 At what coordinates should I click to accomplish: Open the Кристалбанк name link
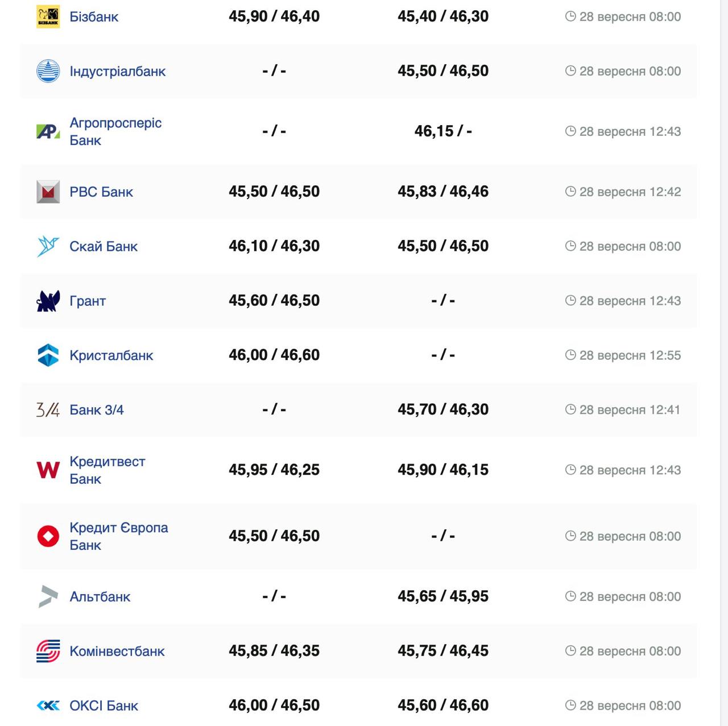point(111,355)
